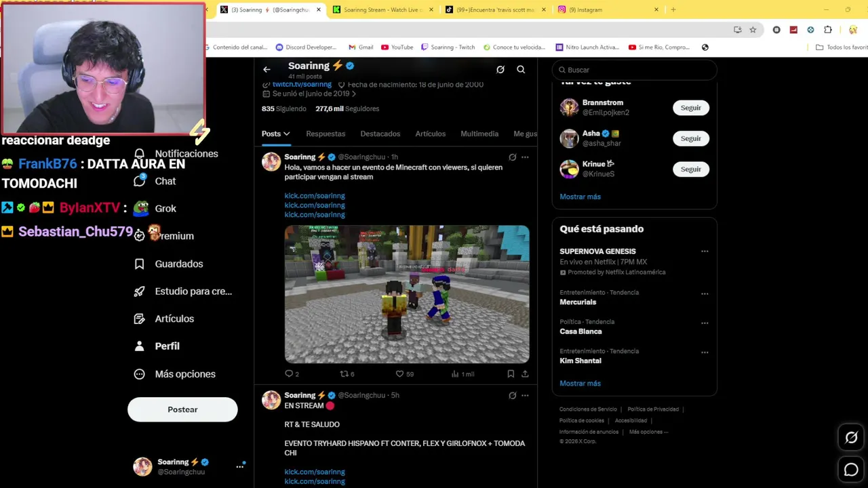Switch to the Artículos profile tab
The width and height of the screenshot is (868, 488).
coord(431,134)
